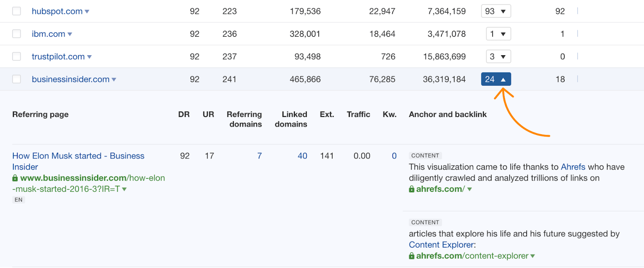Expand the caret next to ahrefs.com/content-explorer
The image size is (644, 268).
[x=533, y=256]
